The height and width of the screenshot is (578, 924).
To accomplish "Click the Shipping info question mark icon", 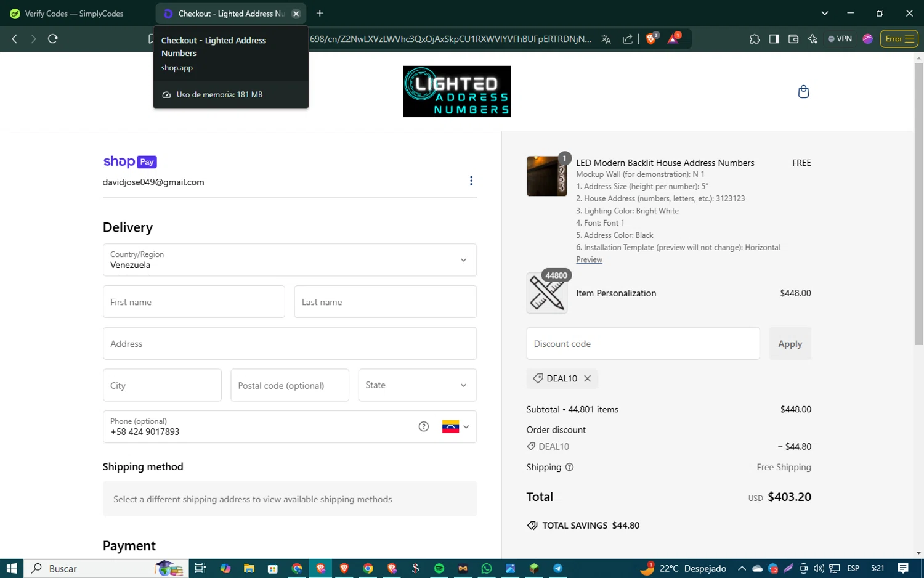I will tap(570, 467).
